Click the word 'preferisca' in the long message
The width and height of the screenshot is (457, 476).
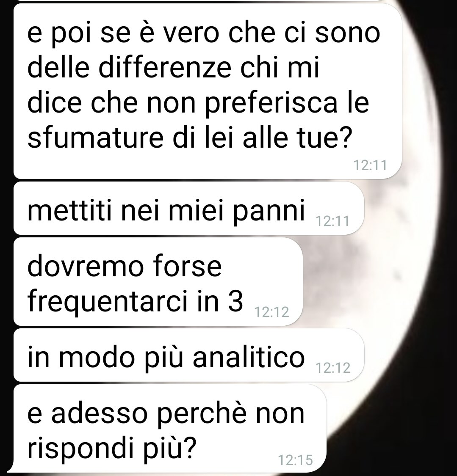(271, 103)
